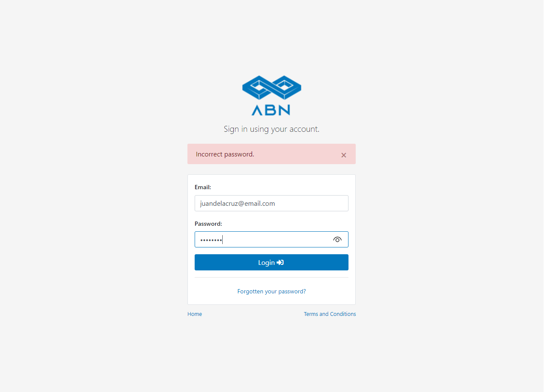544x392 pixels.
Task: Click the Password label
Action: [208, 224]
